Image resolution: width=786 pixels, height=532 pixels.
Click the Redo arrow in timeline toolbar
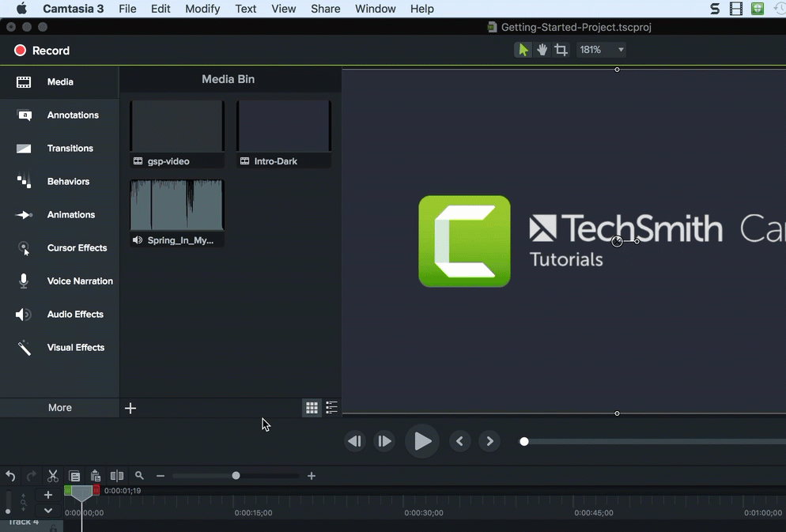31,476
